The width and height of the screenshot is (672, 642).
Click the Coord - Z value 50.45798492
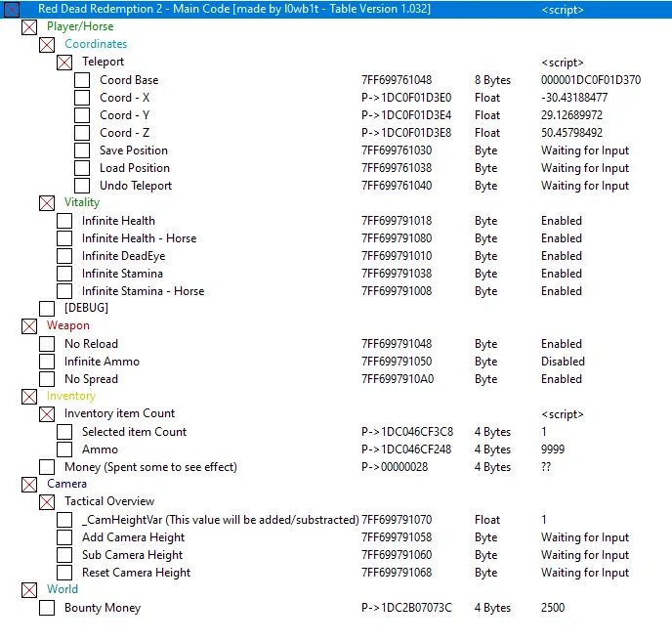(x=571, y=133)
